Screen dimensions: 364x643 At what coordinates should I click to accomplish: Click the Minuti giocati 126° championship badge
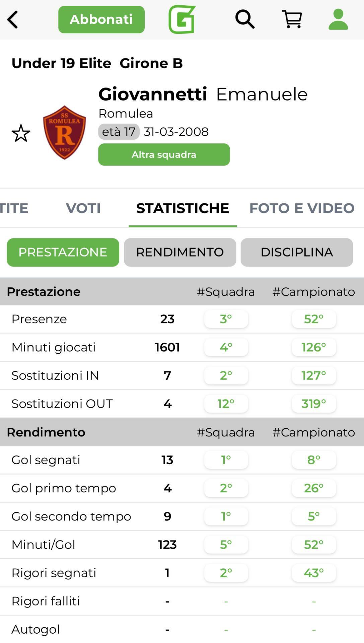tap(314, 347)
